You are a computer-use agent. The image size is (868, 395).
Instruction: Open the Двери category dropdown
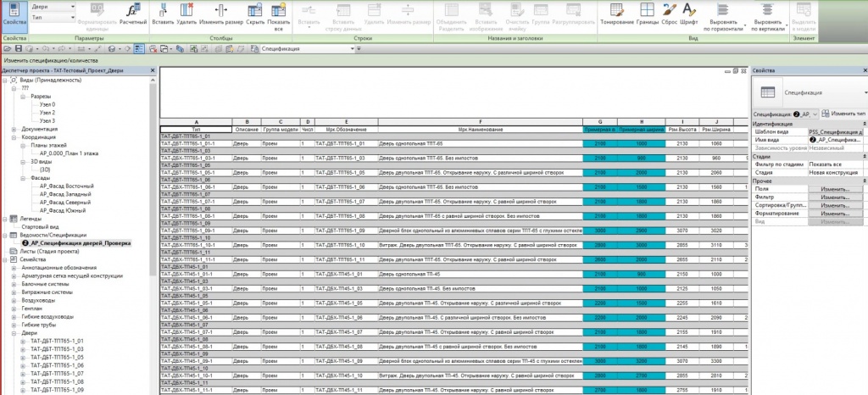tap(53, 7)
